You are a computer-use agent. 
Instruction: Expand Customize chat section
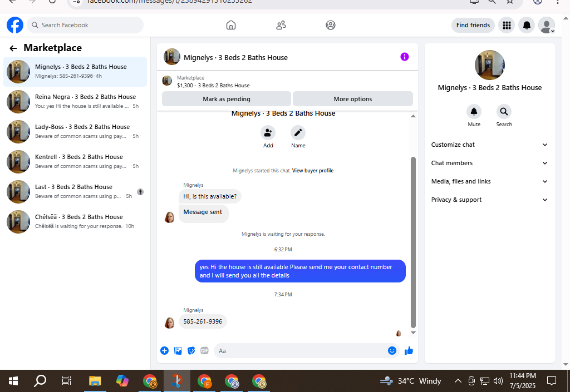coord(489,145)
